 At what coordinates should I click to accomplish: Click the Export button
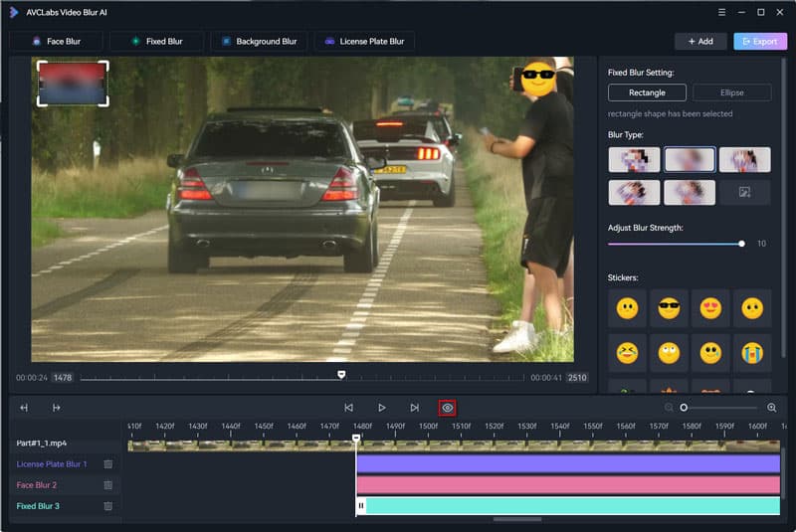click(759, 42)
